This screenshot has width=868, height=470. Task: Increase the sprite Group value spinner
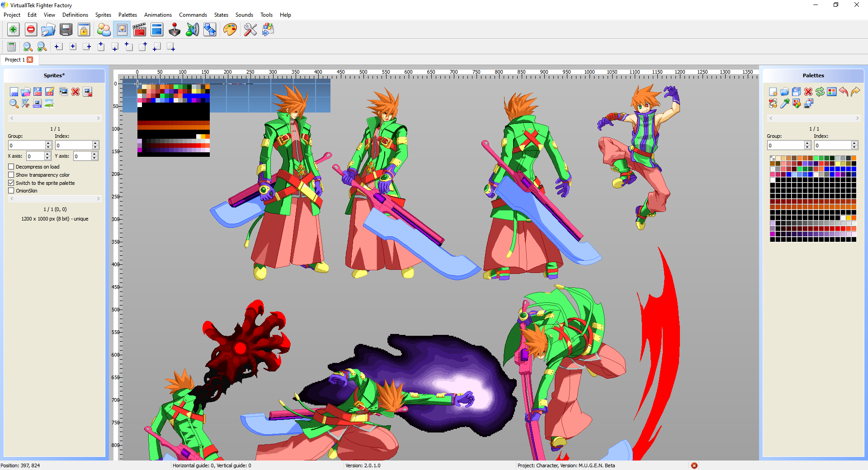pos(48,143)
